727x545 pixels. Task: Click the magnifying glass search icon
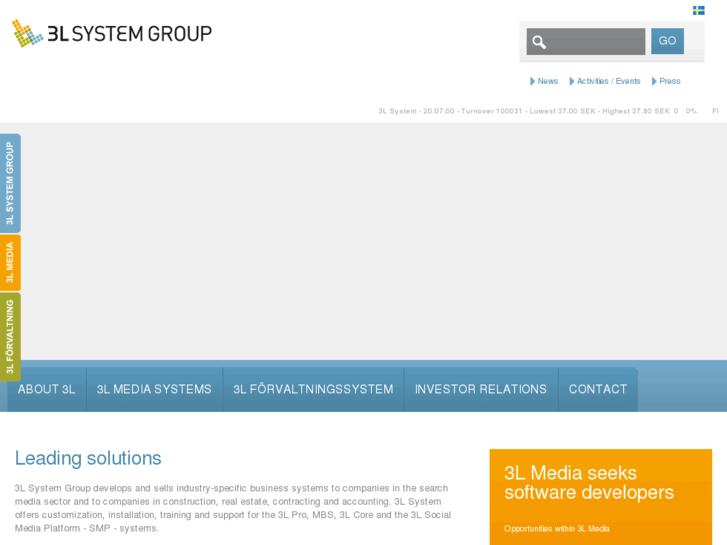pos(539,42)
